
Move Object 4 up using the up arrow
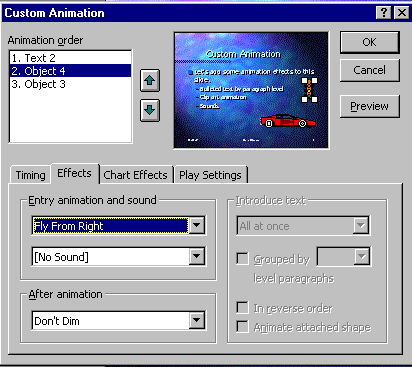coord(150,80)
